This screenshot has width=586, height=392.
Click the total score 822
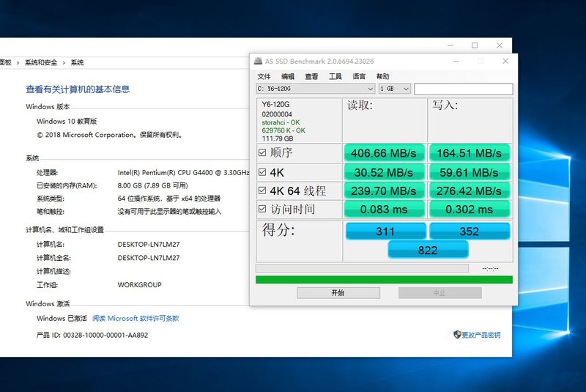[428, 250]
